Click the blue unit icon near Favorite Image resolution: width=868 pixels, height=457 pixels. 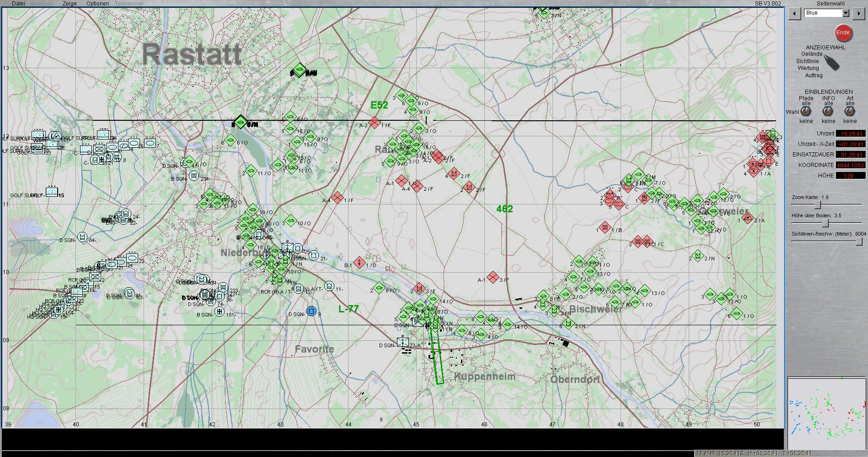311,311
